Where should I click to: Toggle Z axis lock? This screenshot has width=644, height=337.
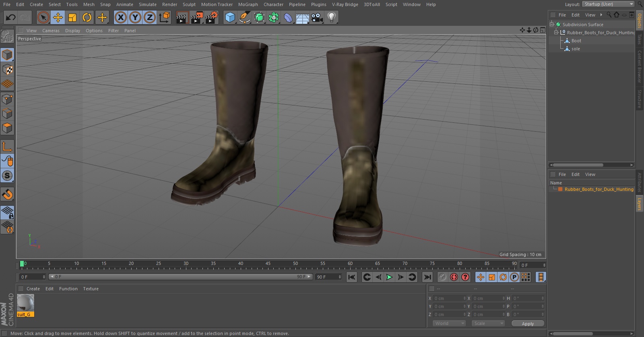coord(150,17)
